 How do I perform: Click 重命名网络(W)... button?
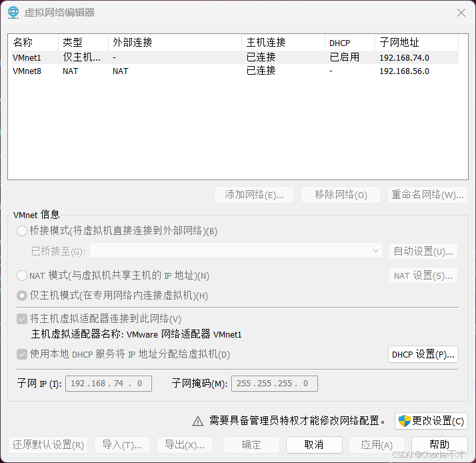click(427, 194)
